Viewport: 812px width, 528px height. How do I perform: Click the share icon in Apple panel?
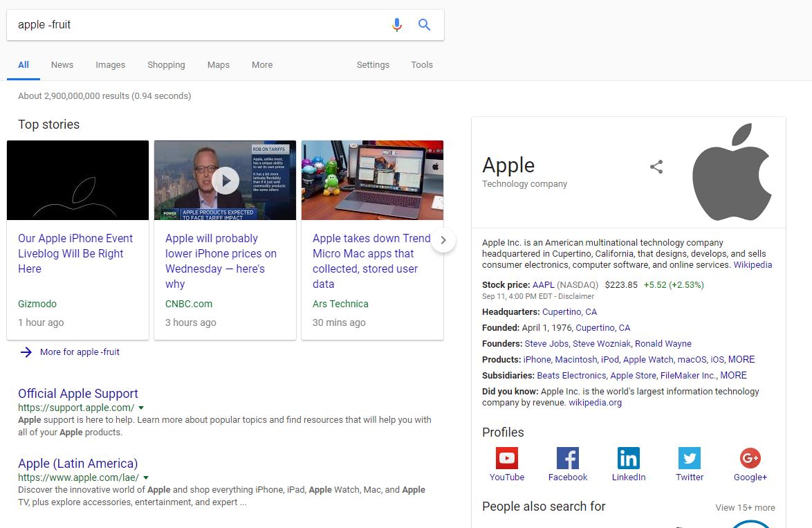656,167
